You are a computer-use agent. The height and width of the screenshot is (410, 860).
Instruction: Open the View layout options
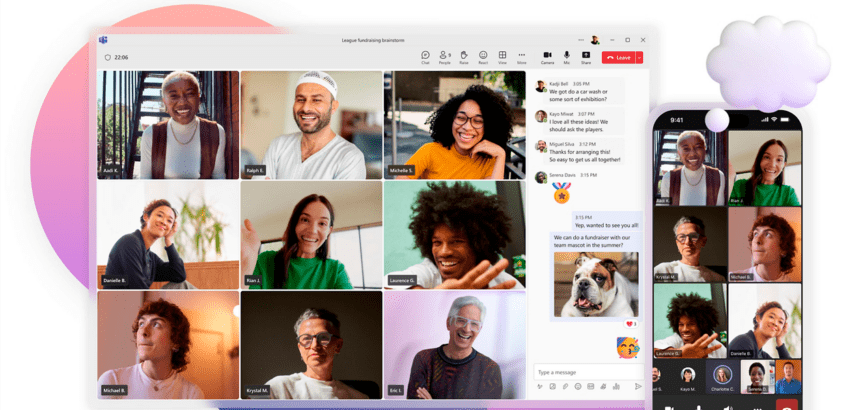[502, 56]
